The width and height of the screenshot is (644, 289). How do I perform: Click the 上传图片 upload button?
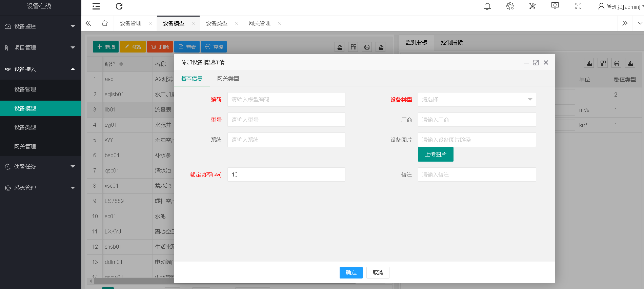coord(436,154)
